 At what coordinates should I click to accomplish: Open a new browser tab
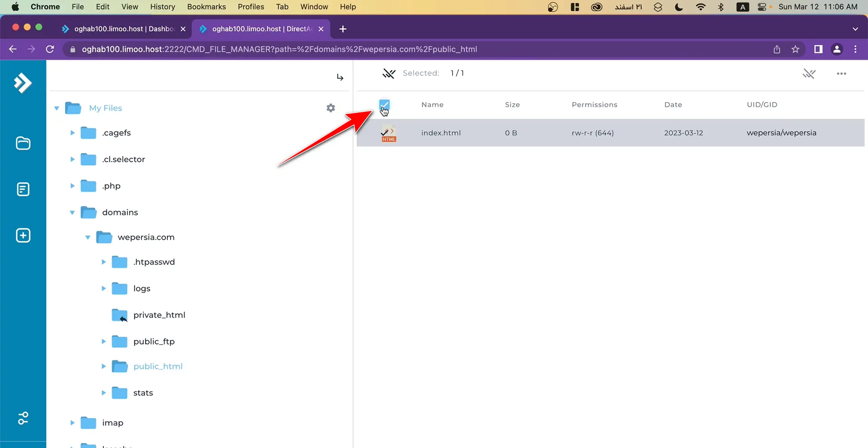pyautogui.click(x=343, y=29)
